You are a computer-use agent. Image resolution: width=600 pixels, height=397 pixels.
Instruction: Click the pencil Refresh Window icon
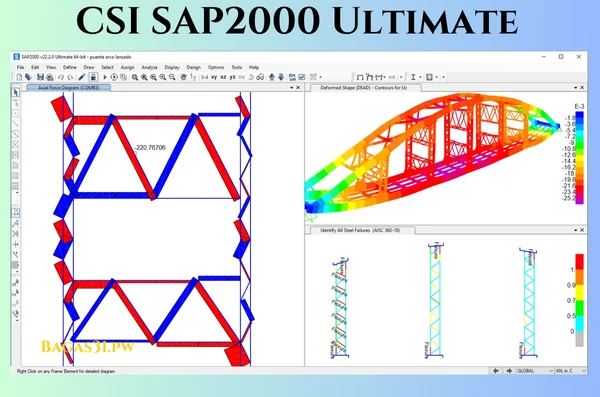[x=82, y=77]
